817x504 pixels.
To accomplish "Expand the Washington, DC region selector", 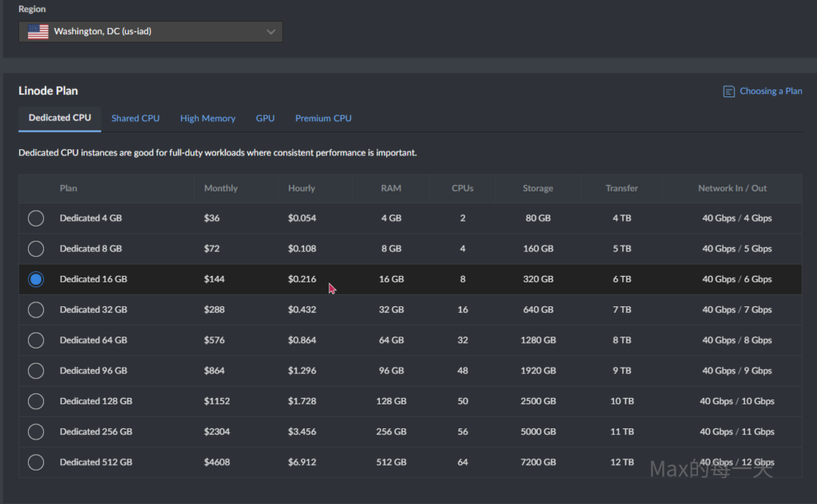I will pyautogui.click(x=150, y=32).
